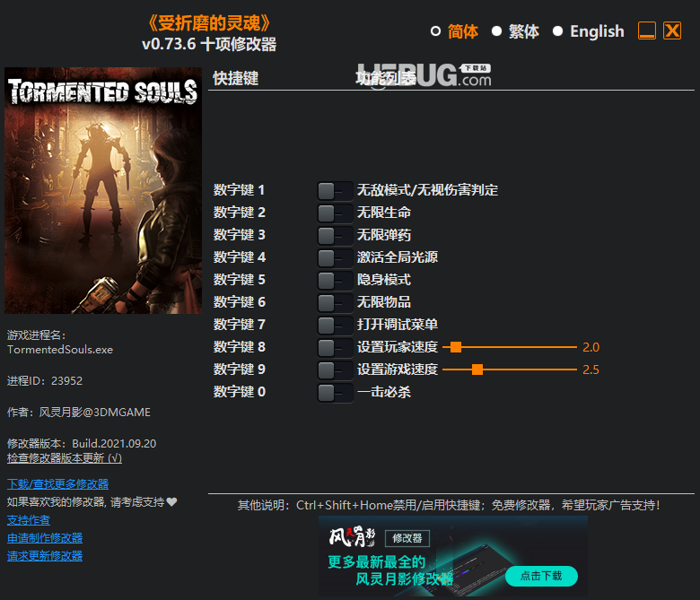Minimize the trainer window
700x600 pixels.
point(647,30)
